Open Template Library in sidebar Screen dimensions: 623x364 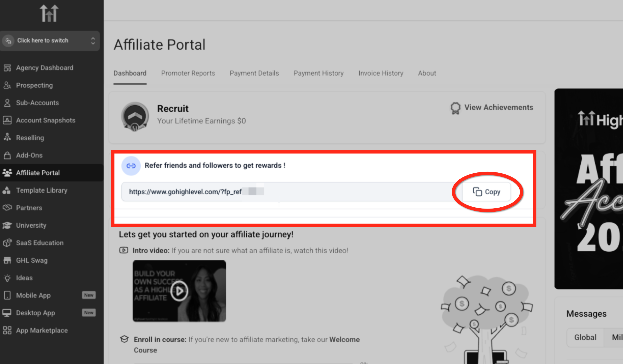point(41,190)
